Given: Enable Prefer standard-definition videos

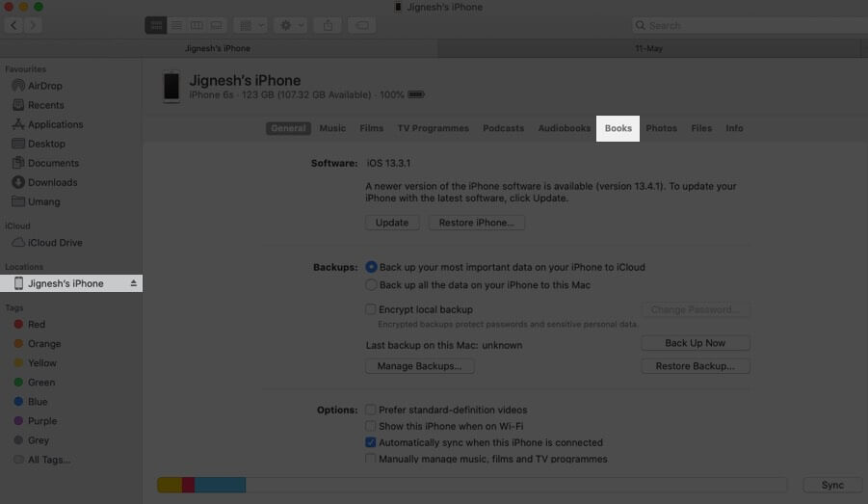Looking at the screenshot, I should (x=370, y=410).
